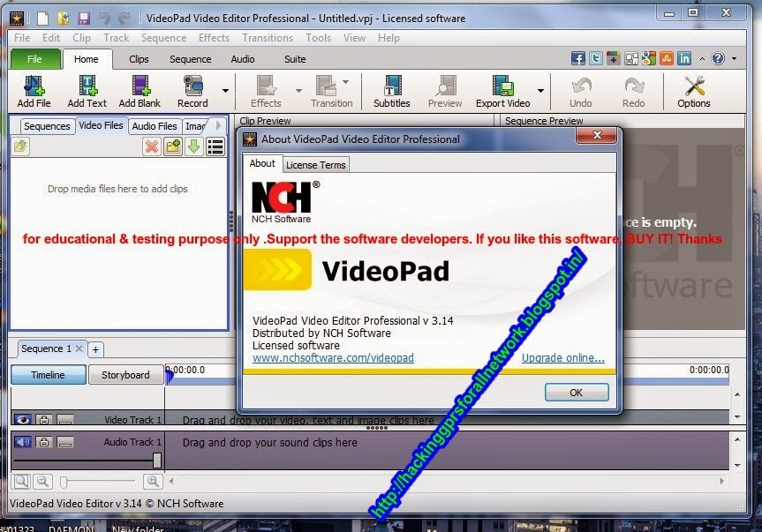Screen dimensions: 762x532
Task: Click the zoom-to-fit timeline magnifier icon
Action: coord(21,482)
